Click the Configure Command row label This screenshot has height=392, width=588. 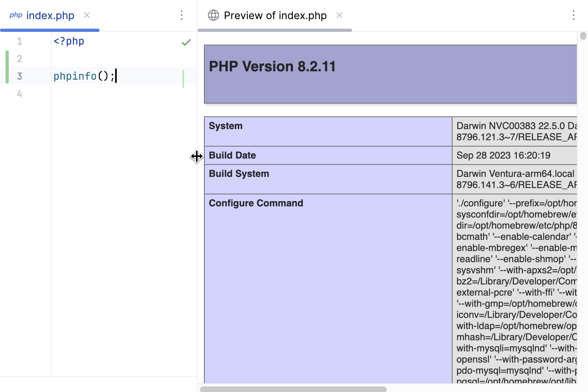pyautogui.click(x=256, y=203)
